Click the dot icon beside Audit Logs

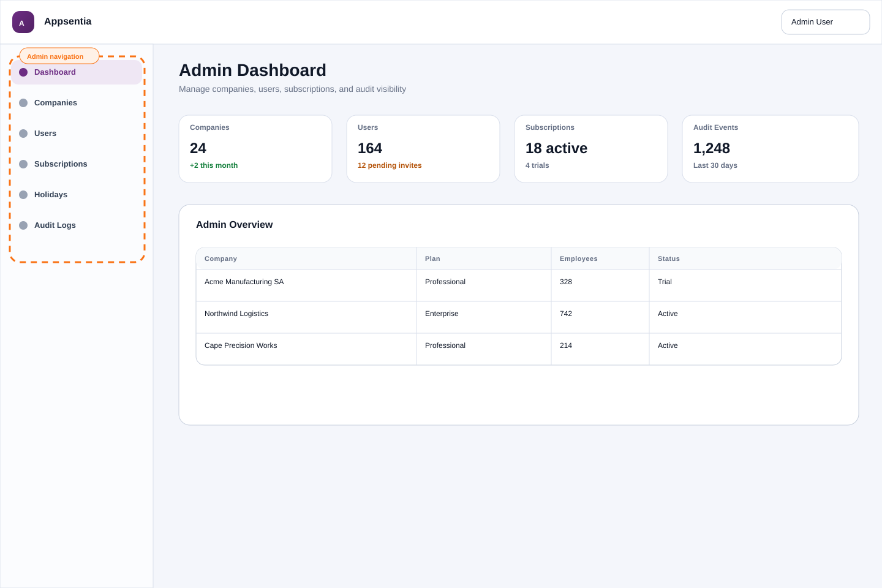coord(23,225)
